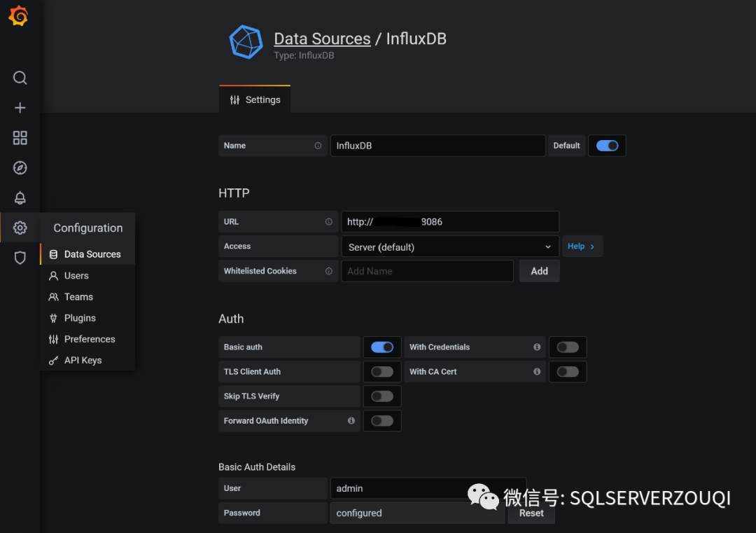Open the Explore compass icon
The image size is (756, 533).
click(20, 168)
